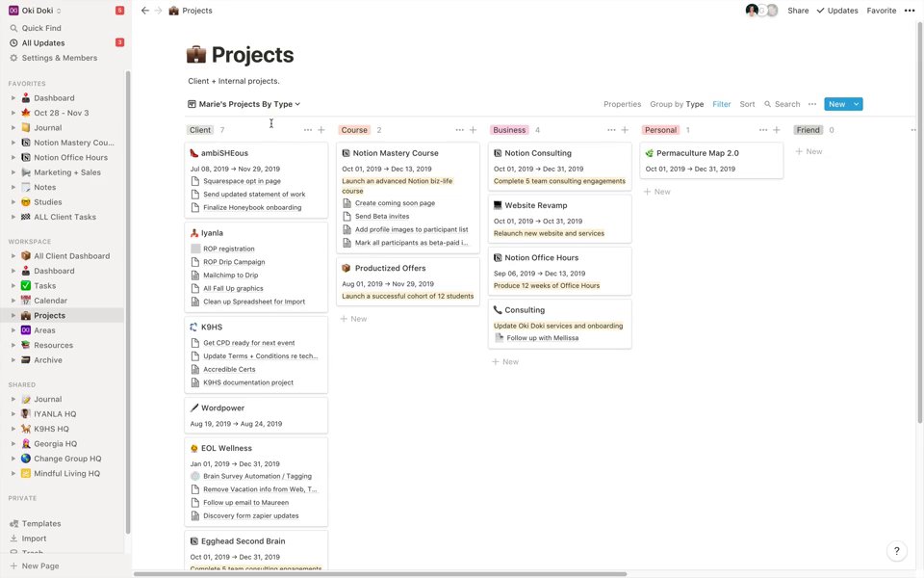Viewport: 924px width, 578px height.
Task: Open the help question mark button
Action: tap(896, 551)
